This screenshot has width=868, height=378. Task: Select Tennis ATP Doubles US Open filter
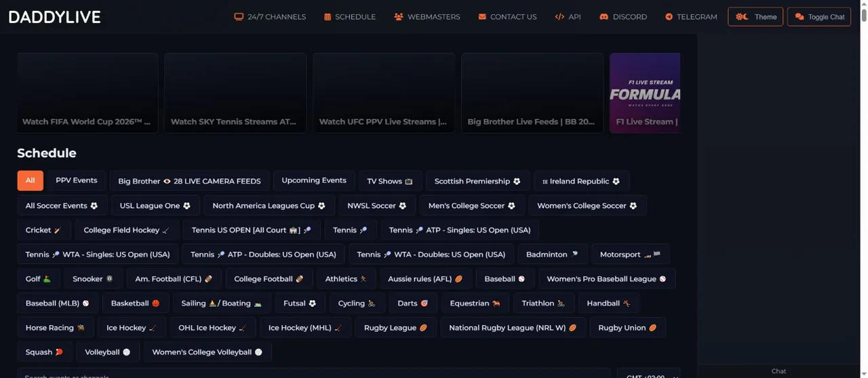pyautogui.click(x=264, y=254)
